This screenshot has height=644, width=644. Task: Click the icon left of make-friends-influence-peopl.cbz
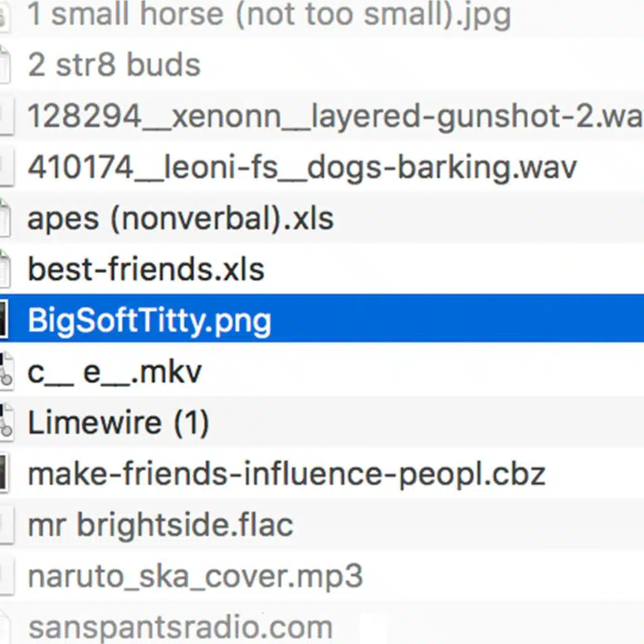4,474
